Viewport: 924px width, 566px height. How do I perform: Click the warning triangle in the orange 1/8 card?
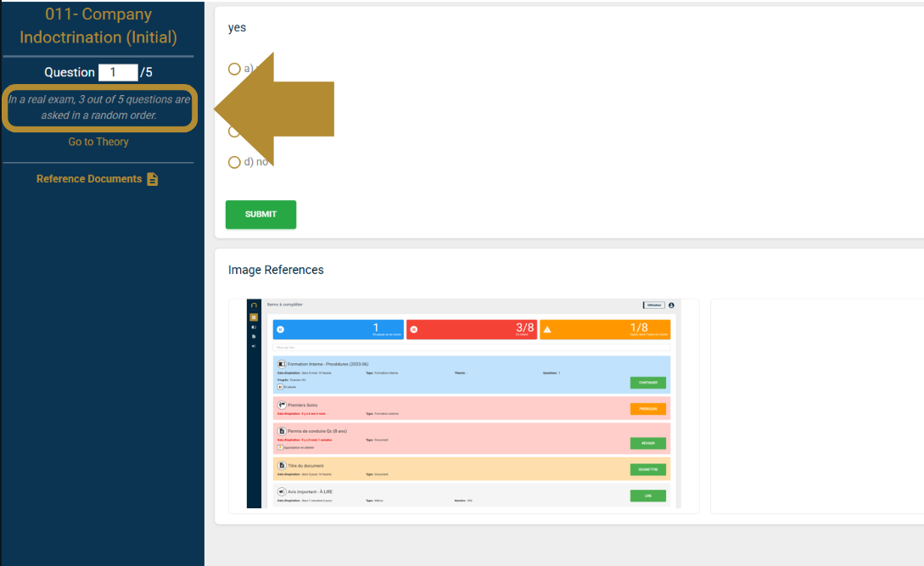(x=547, y=329)
